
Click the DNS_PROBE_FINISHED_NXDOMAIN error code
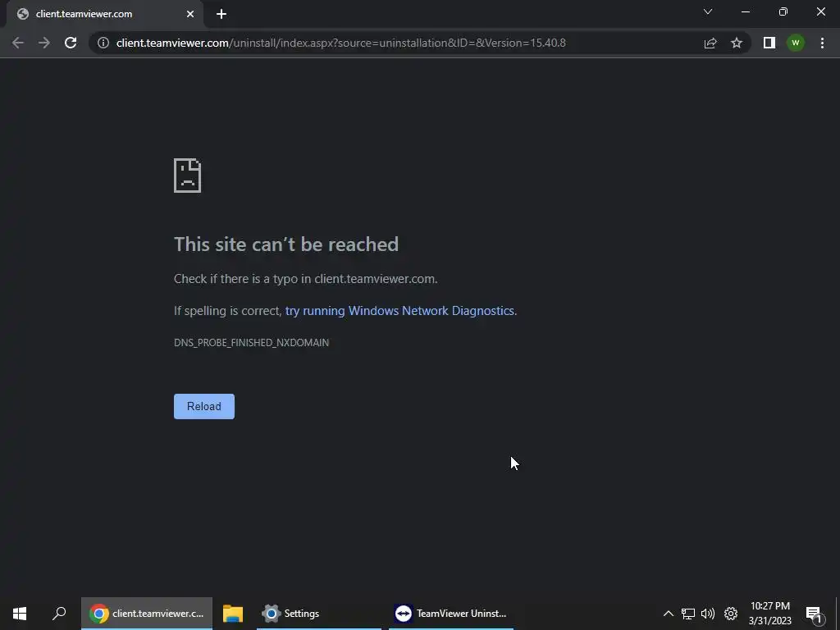point(251,343)
